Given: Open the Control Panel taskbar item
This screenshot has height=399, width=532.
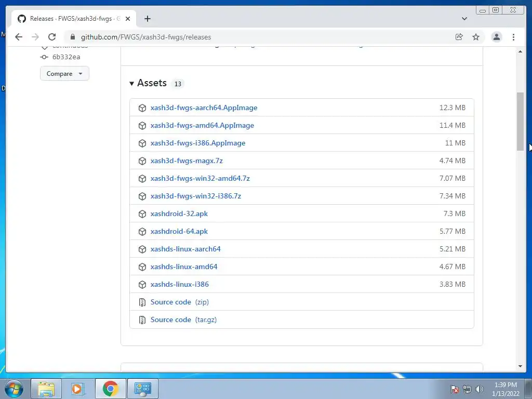Looking at the screenshot, I should [142, 389].
